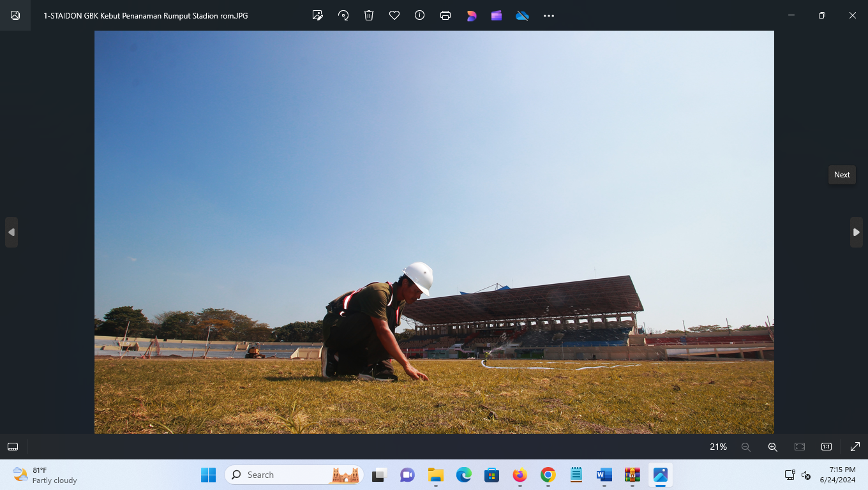
Task: Click the OneDrive cloud icon
Action: point(522,15)
